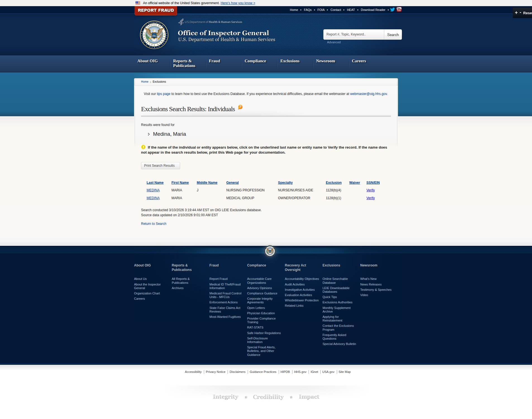
Task: Open the YouTube icon link
Action: pyautogui.click(x=399, y=9)
